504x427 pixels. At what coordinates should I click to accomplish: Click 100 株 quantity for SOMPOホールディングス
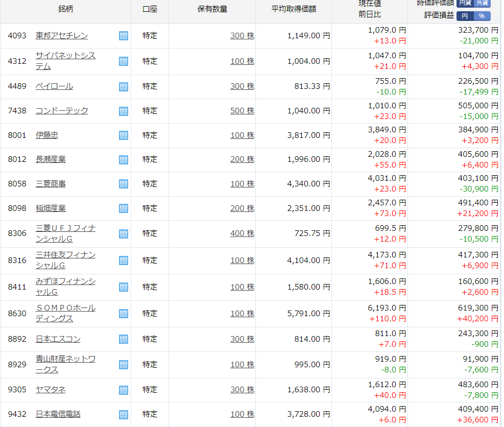pyautogui.click(x=243, y=313)
